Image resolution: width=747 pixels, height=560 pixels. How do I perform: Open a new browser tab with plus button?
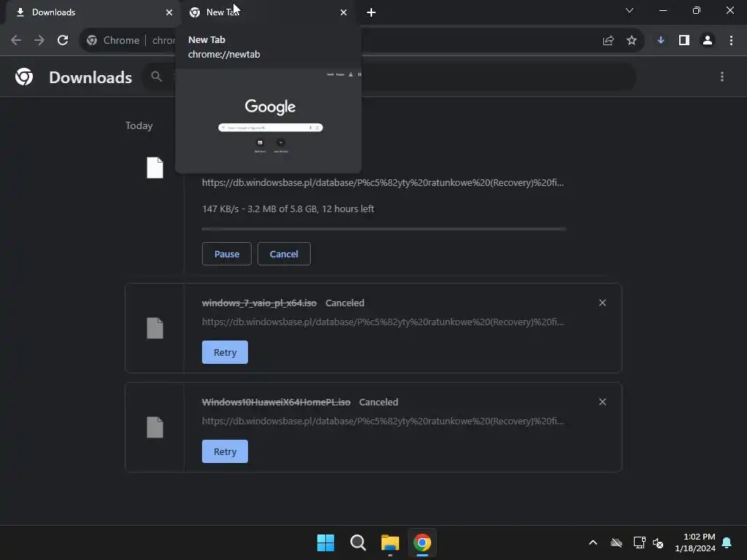[371, 12]
